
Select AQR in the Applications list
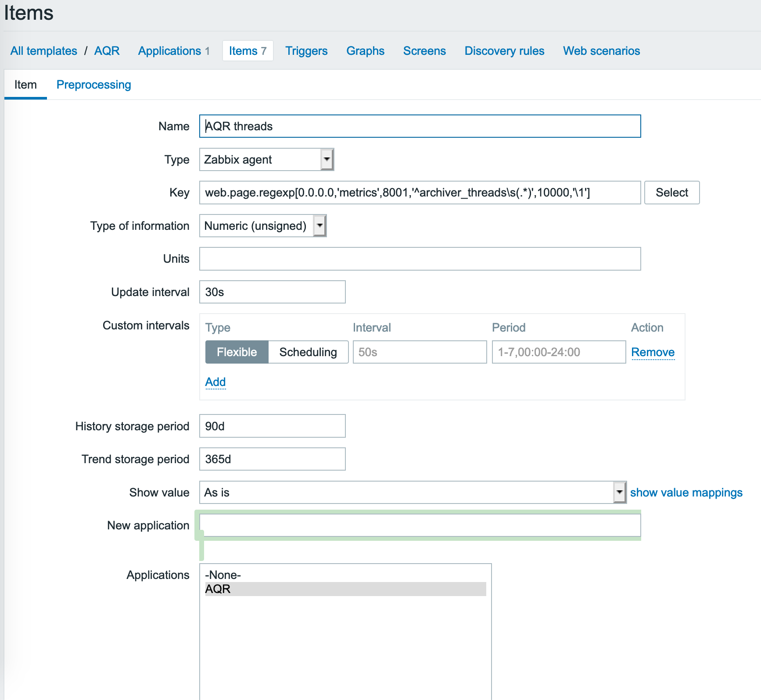coord(345,589)
